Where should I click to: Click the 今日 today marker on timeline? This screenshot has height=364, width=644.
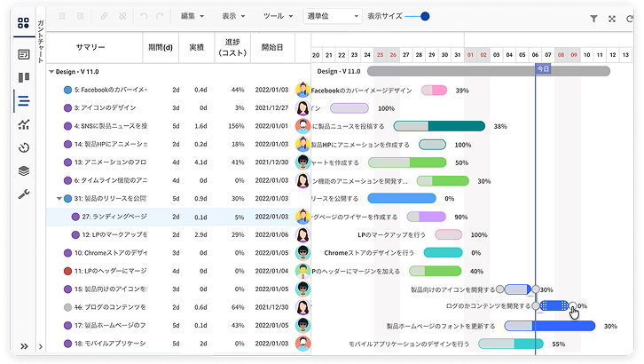click(x=542, y=68)
